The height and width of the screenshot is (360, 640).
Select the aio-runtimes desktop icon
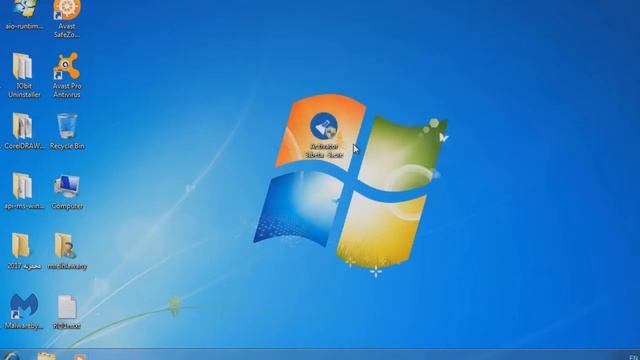[x=24, y=9]
